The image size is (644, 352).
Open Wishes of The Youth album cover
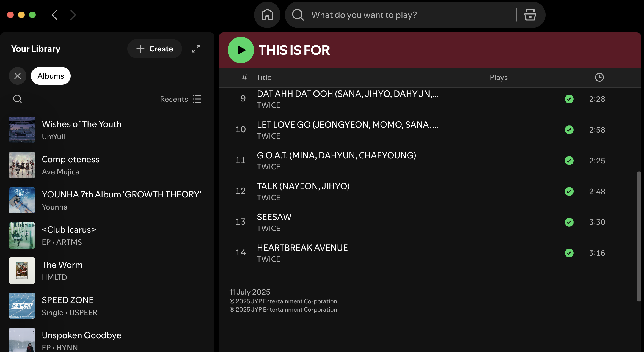[x=22, y=130]
